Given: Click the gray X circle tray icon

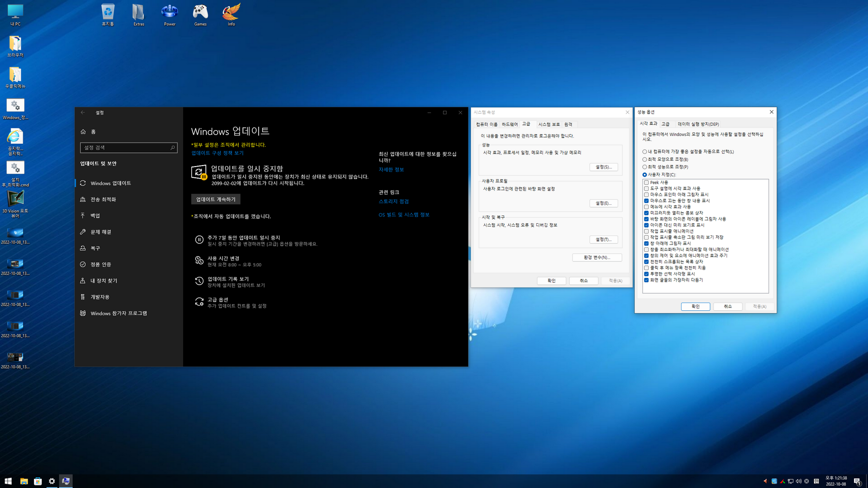Looking at the screenshot, I should pos(806,481).
